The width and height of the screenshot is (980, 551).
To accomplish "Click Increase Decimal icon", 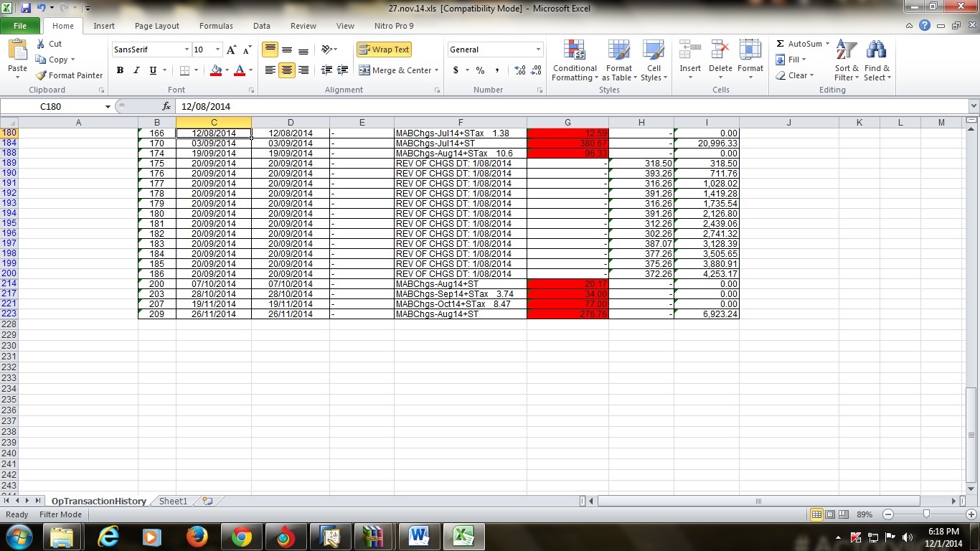I will [519, 70].
